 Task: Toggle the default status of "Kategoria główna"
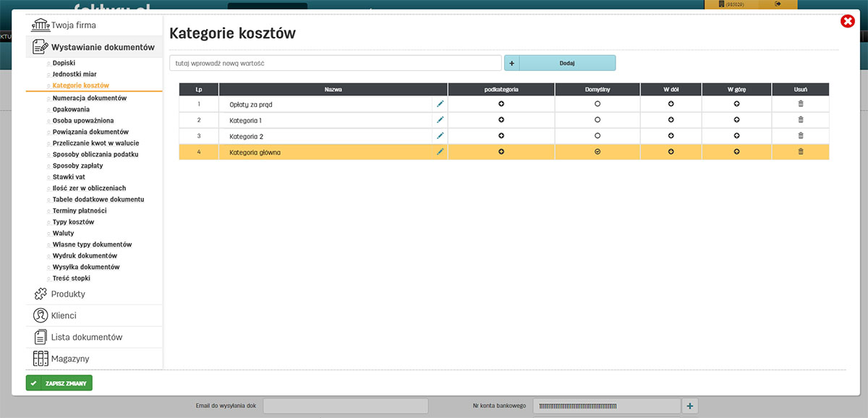[597, 152]
